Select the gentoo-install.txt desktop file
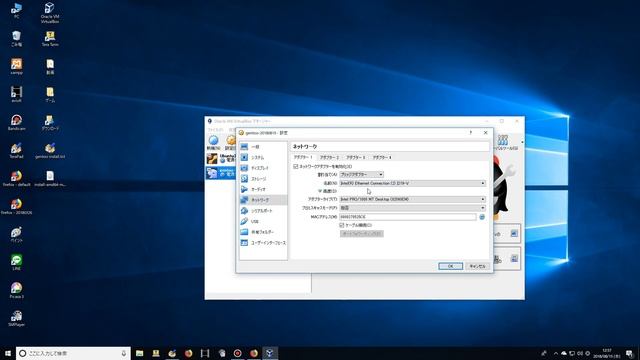The image size is (640, 360). (x=50, y=151)
